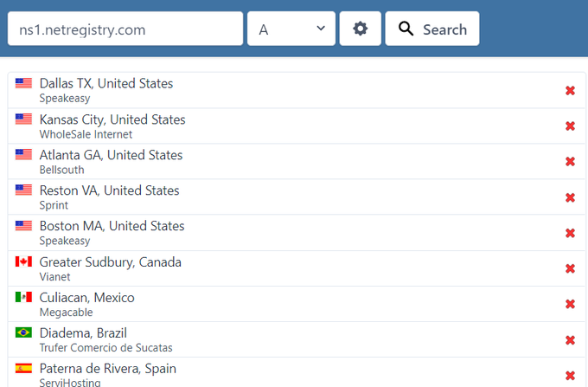Click the 'WholeSale Internet' provider label
The image size is (588, 387).
coord(86,134)
